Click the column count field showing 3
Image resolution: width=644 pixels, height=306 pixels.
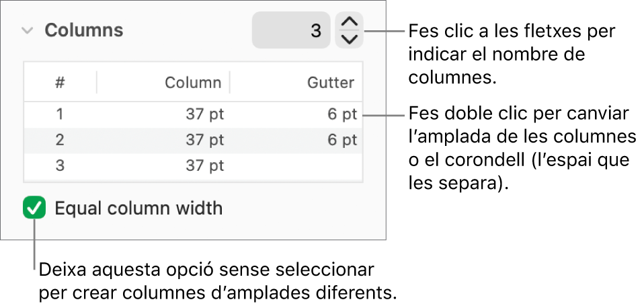pos(291,30)
